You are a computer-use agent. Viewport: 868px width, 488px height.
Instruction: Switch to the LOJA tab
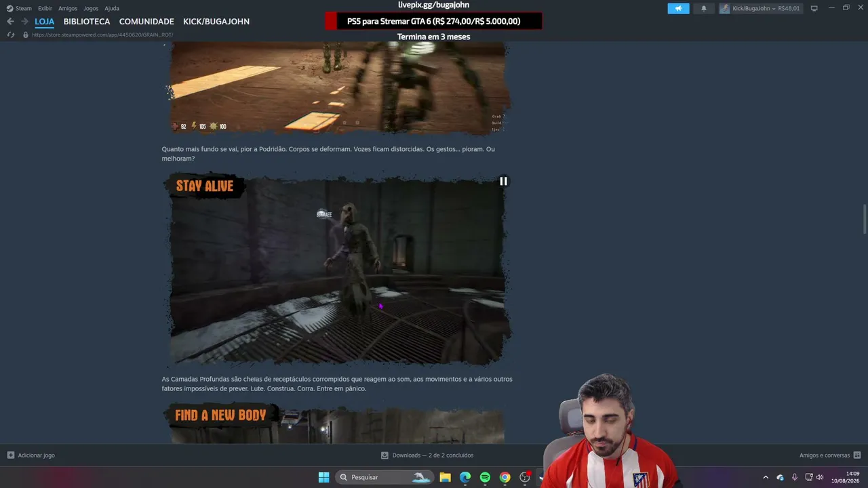tap(45, 22)
